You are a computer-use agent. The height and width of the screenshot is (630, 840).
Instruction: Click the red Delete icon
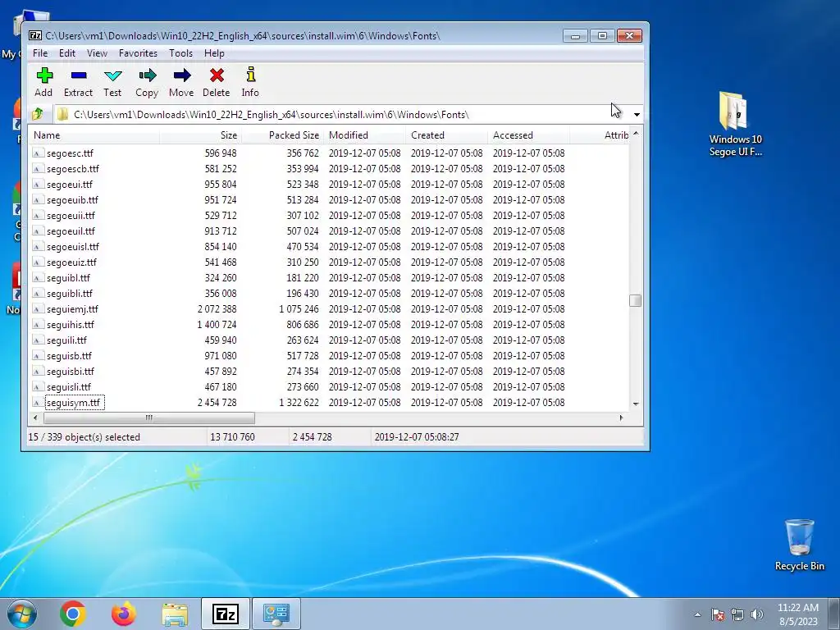pyautogui.click(x=217, y=75)
